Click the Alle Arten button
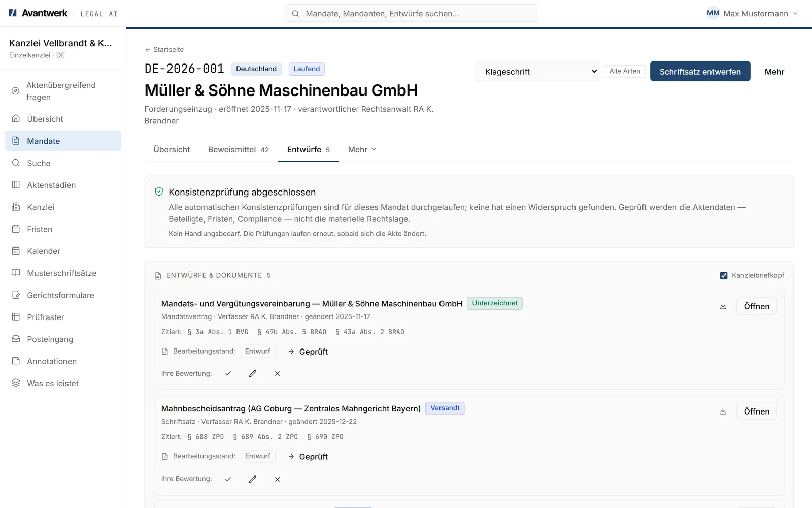This screenshot has width=812, height=508. [x=625, y=71]
